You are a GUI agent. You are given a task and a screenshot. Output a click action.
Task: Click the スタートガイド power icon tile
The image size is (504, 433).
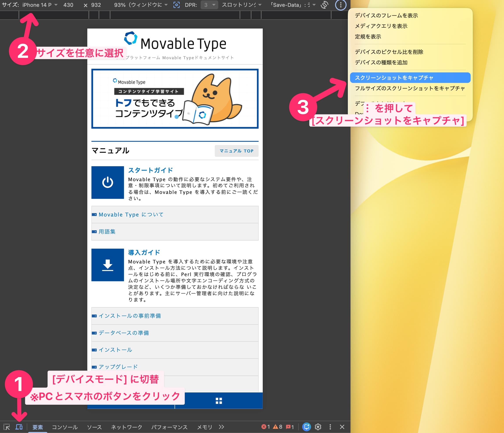(x=107, y=183)
